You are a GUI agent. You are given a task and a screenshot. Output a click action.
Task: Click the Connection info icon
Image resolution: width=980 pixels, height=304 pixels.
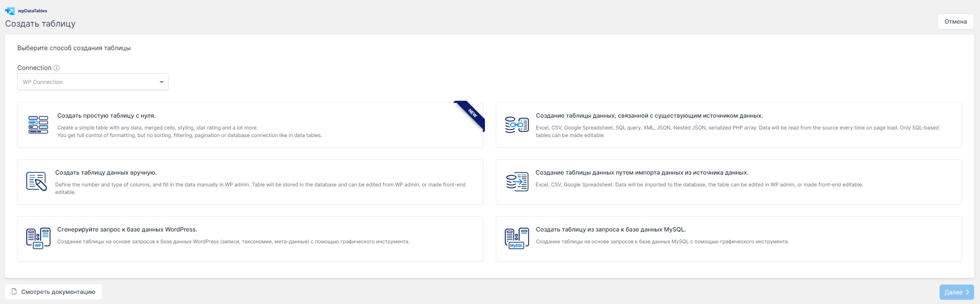click(x=56, y=68)
